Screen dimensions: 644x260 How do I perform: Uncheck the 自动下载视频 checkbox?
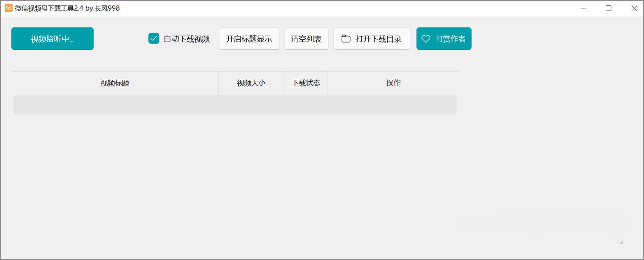[x=154, y=38]
